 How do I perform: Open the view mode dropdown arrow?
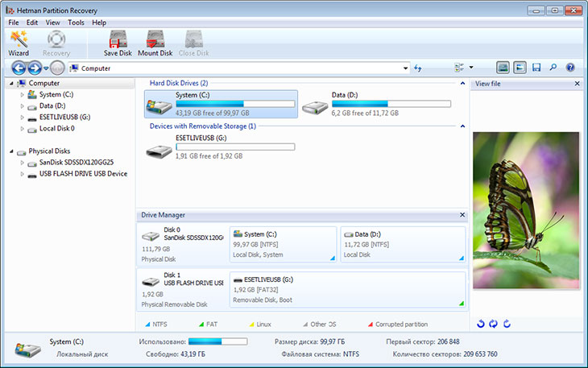[471, 68]
